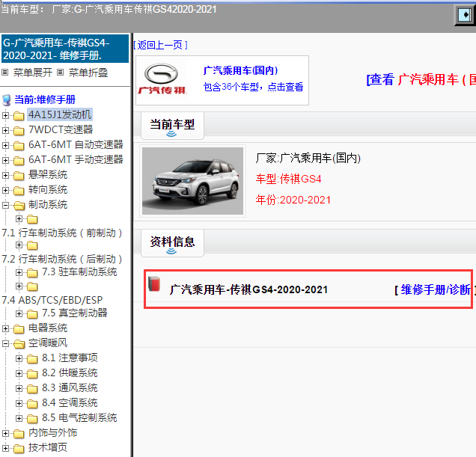Open 广汽乘用车(国内) brand link
The width and height of the screenshot is (476, 457).
coord(240,70)
